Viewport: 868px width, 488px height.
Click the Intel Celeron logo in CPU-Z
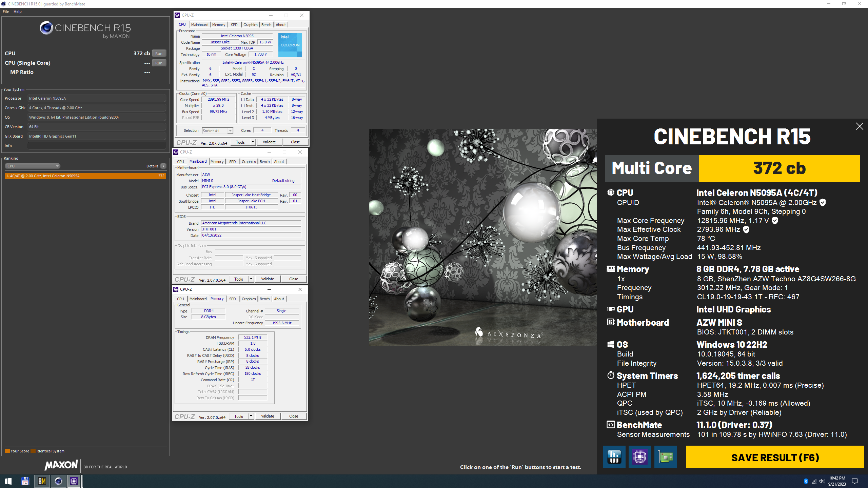(x=290, y=45)
